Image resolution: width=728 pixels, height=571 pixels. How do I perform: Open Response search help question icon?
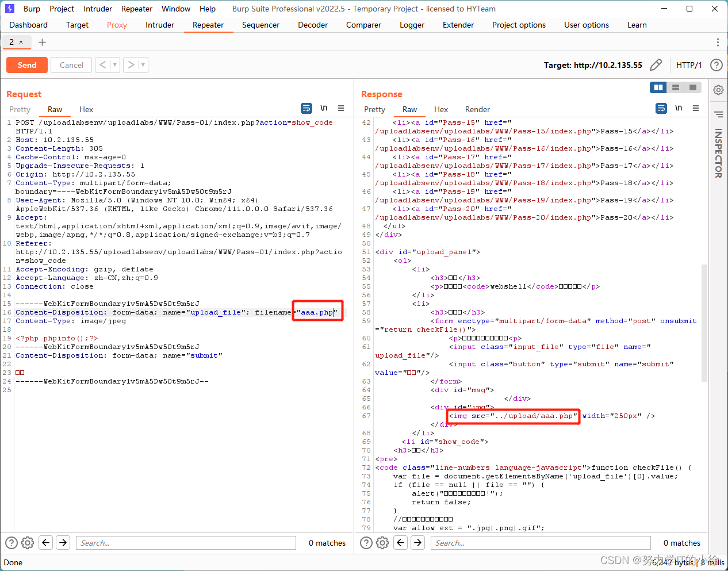coord(366,542)
